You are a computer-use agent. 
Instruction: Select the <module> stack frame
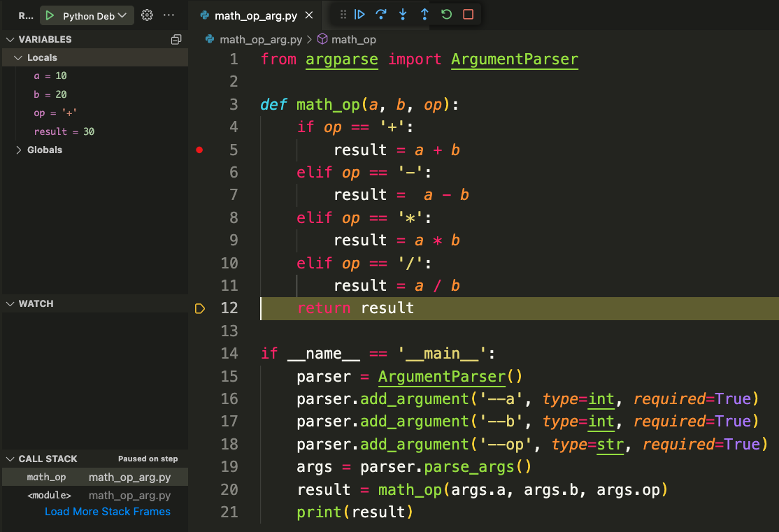pyautogui.click(x=95, y=495)
